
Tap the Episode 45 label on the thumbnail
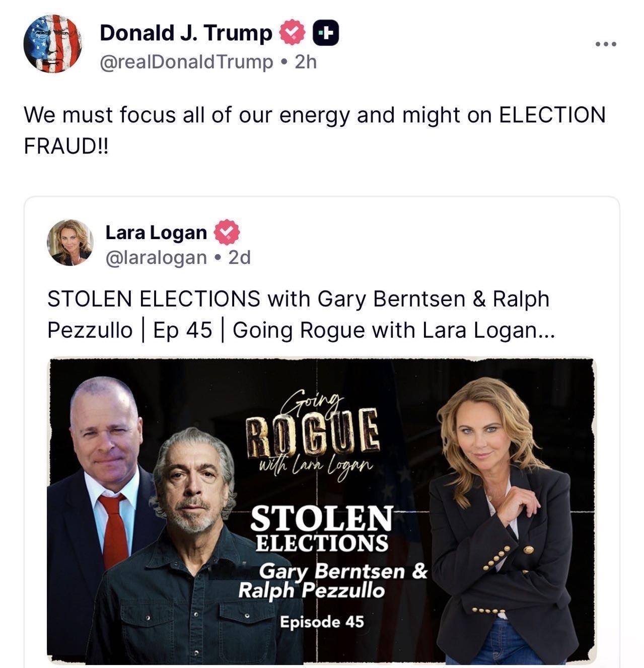[322, 622]
